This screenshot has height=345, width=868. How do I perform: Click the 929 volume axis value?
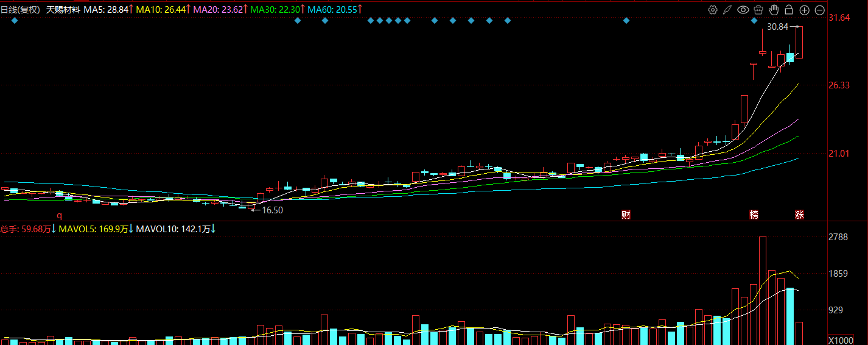[x=837, y=310]
